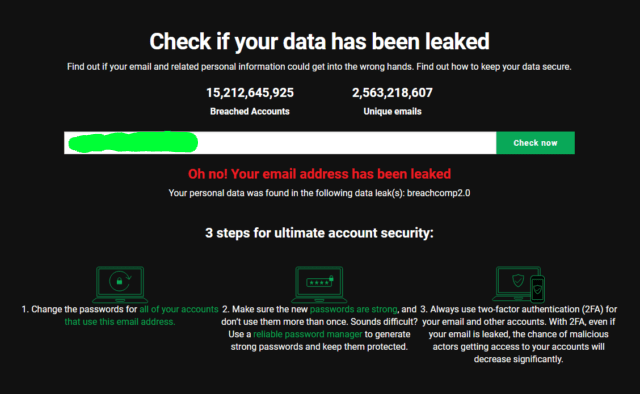Open the 'all of your accounts' link
Screen dimensions: 640x394
[x=179, y=309]
